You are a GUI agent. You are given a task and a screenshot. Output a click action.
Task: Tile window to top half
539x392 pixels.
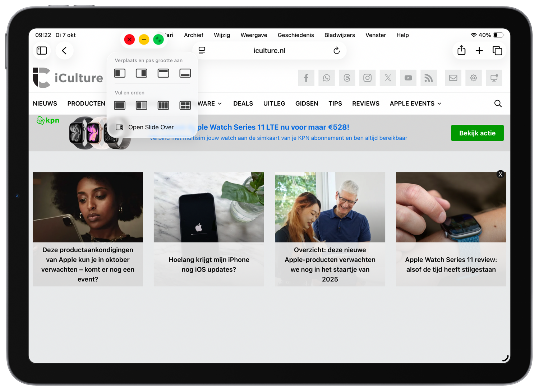click(x=163, y=73)
